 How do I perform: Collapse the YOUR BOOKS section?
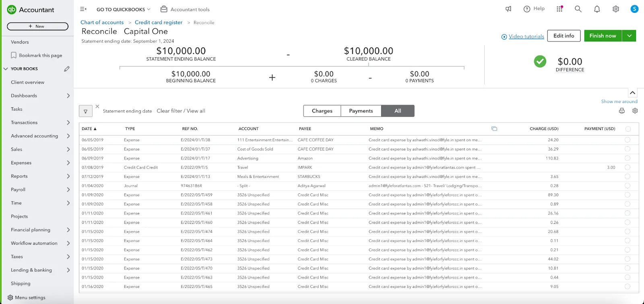pyautogui.click(x=6, y=69)
